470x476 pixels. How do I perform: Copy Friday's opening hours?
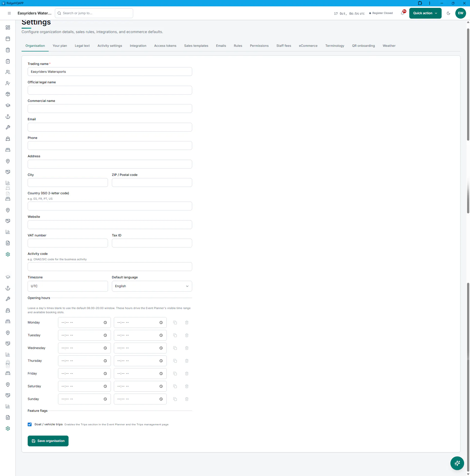[175, 374]
